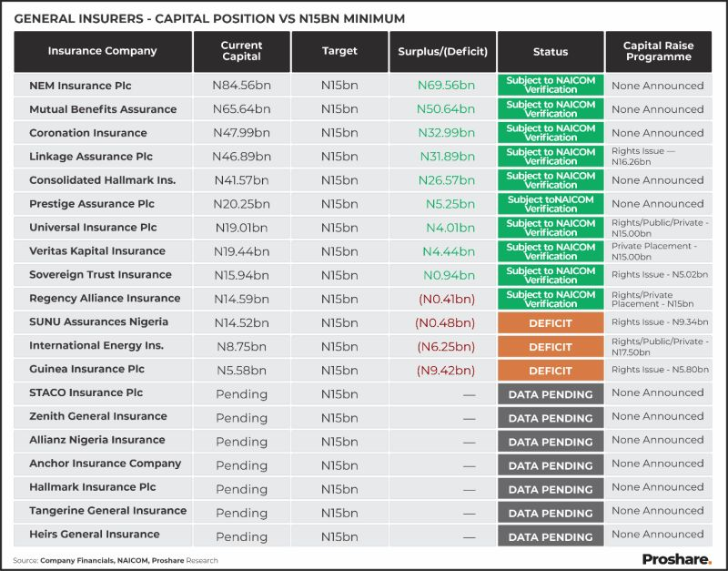Click DEFICIT badge for International Energy Ins.
Image resolution: width=728 pixels, height=571 pixels.
tap(551, 347)
